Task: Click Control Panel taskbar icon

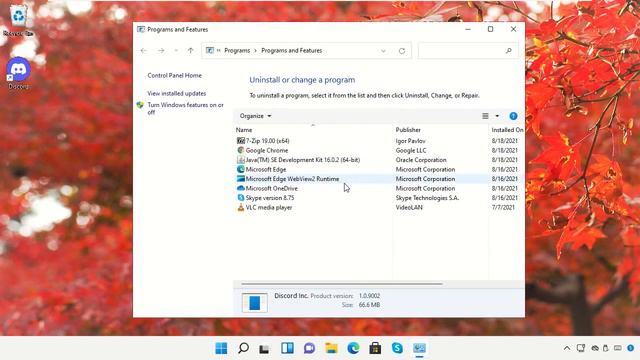Action: pyautogui.click(x=419, y=348)
